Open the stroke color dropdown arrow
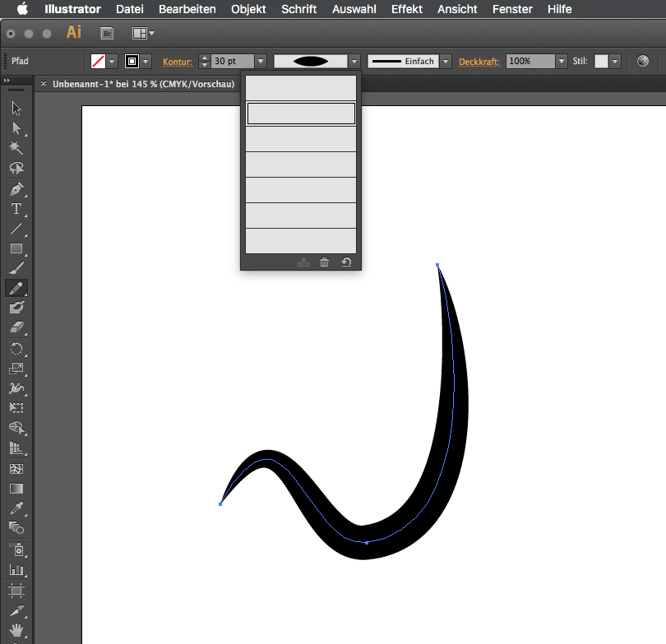The image size is (666, 644). coord(146,61)
